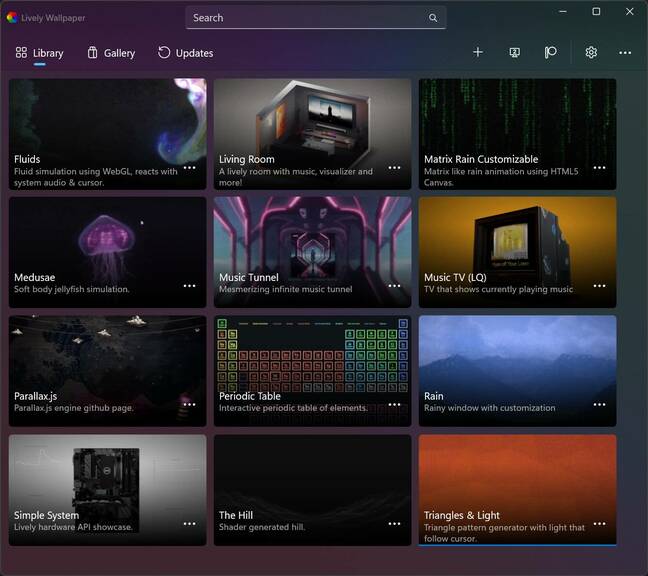This screenshot has width=648, height=576.
Task: Click the flag icon in the toolbar
Action: 550,53
